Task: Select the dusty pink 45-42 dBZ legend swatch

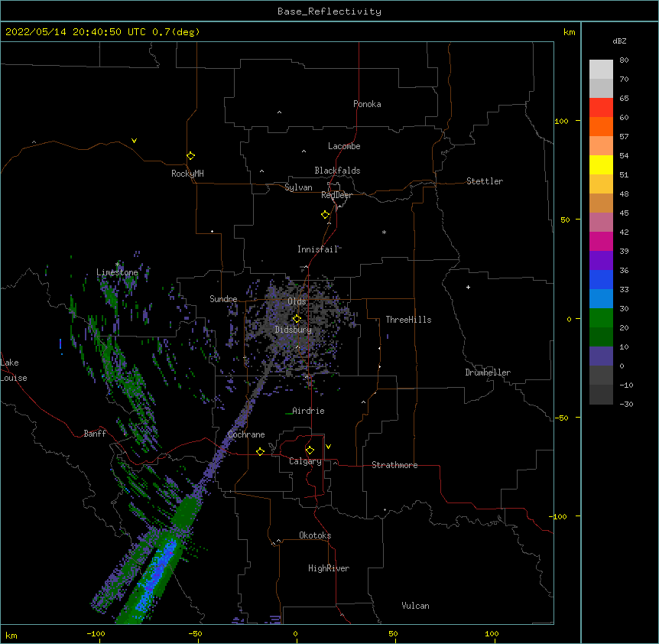Action: click(601, 223)
